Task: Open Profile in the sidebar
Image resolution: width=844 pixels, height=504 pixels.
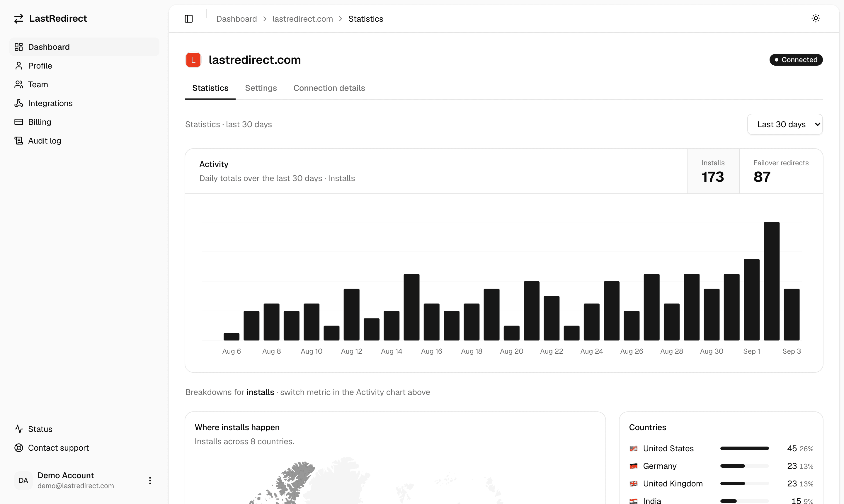Action: pyautogui.click(x=84, y=66)
